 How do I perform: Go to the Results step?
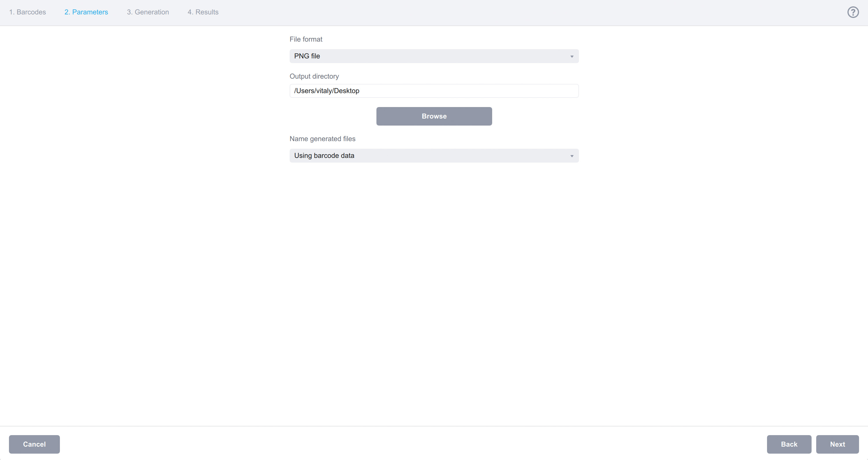pos(203,12)
